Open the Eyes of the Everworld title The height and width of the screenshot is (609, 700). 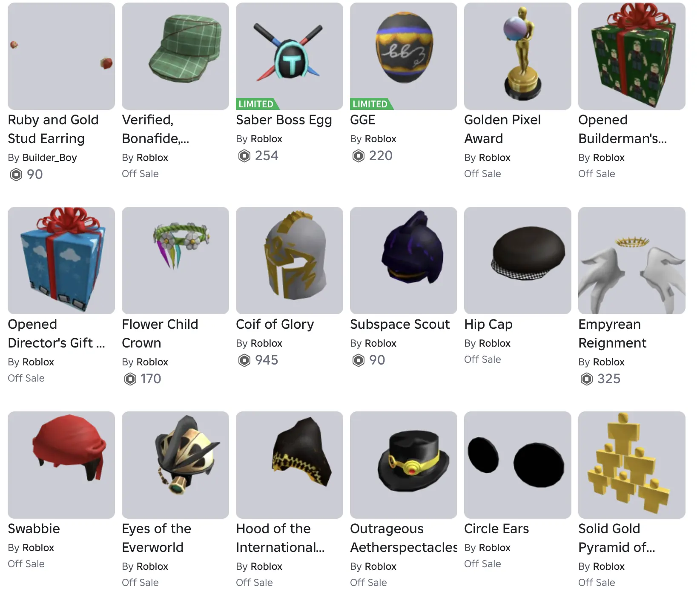coord(157,538)
